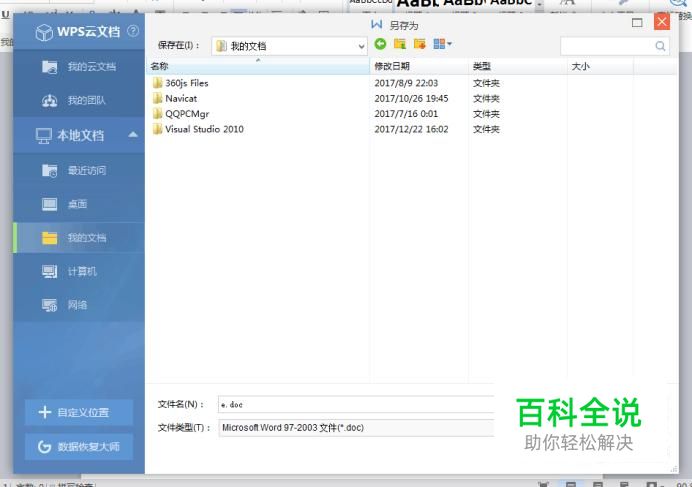Select My Documents (我的文档) in sidebar
This screenshot has height=487, width=692.
pyautogui.click(x=79, y=238)
